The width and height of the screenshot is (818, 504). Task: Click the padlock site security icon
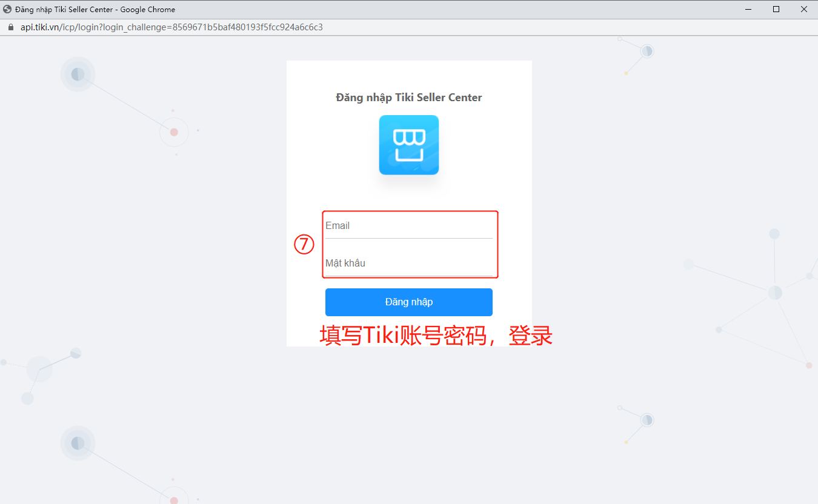[10, 27]
